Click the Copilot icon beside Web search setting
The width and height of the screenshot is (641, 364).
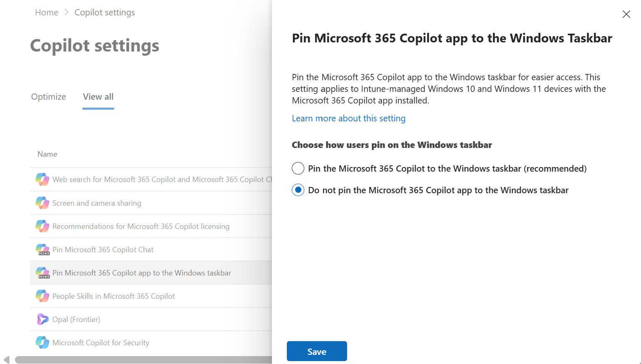[x=42, y=179]
